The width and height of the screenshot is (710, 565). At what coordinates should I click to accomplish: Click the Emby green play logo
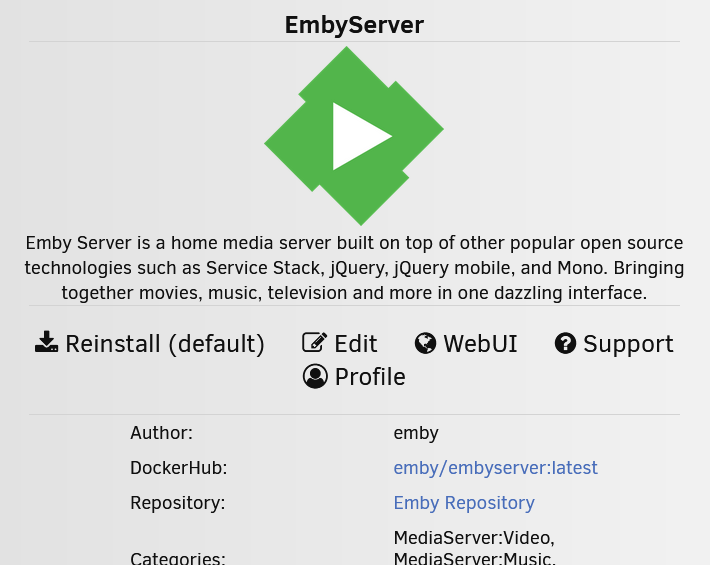354,136
